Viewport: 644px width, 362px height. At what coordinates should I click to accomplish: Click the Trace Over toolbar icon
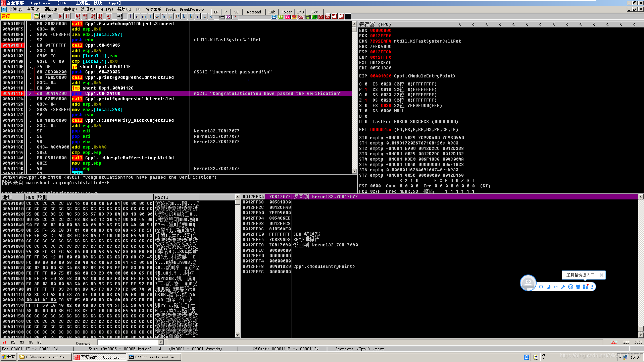click(100, 16)
